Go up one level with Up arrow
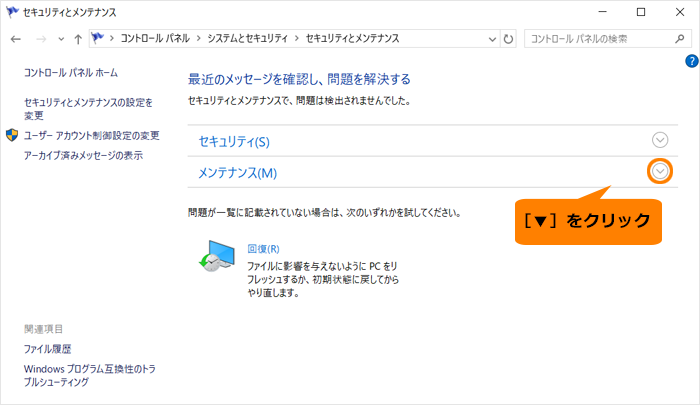The width and height of the screenshot is (700, 405). click(78, 39)
